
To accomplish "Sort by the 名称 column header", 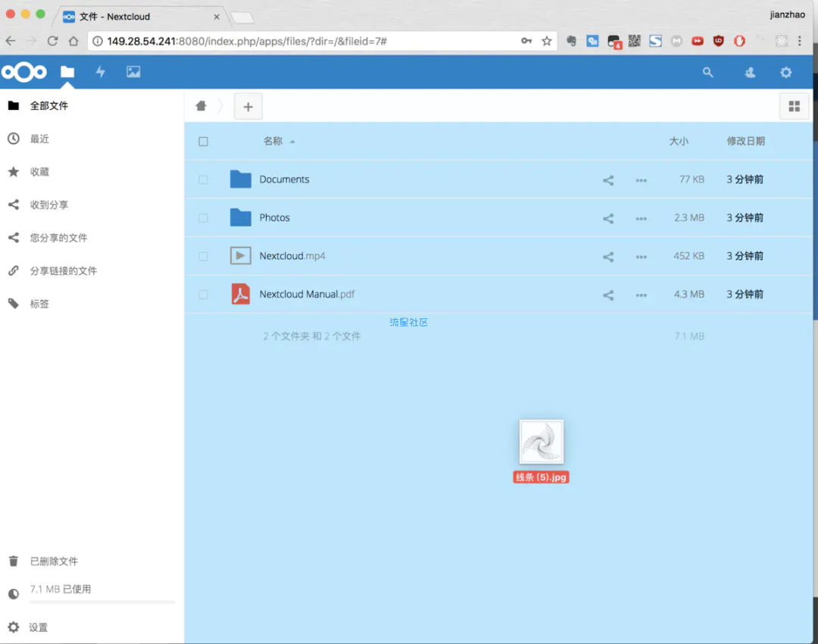I will click(x=273, y=141).
